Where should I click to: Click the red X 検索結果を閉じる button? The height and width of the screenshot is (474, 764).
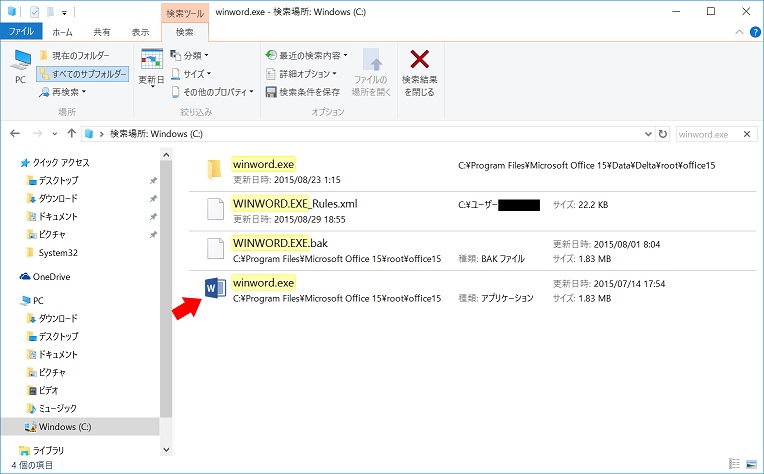click(x=420, y=73)
